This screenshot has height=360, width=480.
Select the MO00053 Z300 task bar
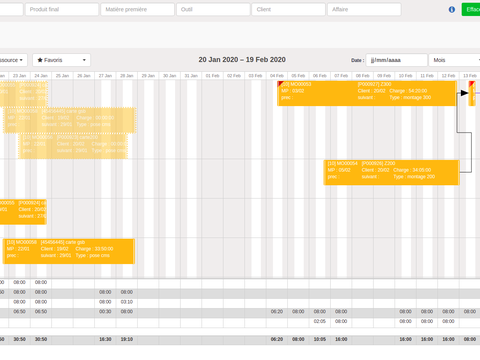tap(367, 93)
